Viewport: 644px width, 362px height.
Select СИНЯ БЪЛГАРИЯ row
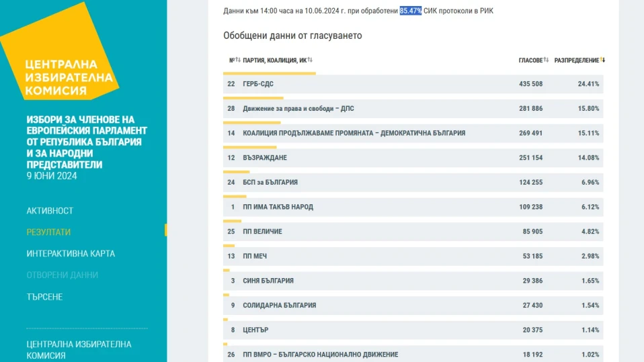point(413,281)
